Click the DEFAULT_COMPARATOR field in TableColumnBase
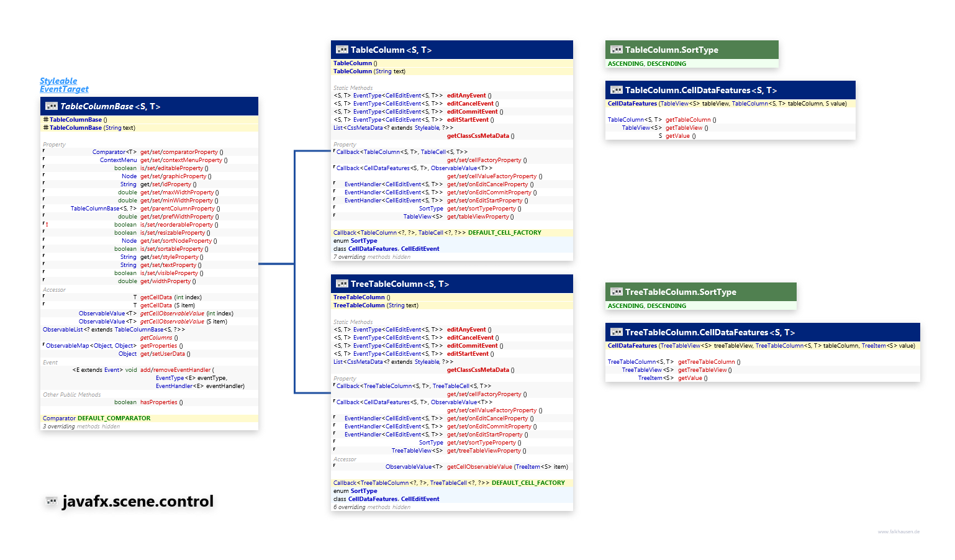 click(114, 418)
